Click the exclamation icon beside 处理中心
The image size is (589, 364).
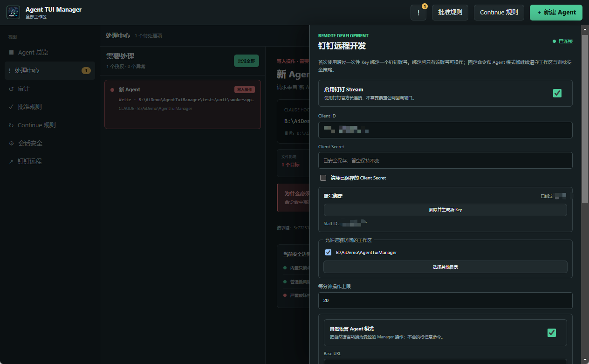[10, 70]
